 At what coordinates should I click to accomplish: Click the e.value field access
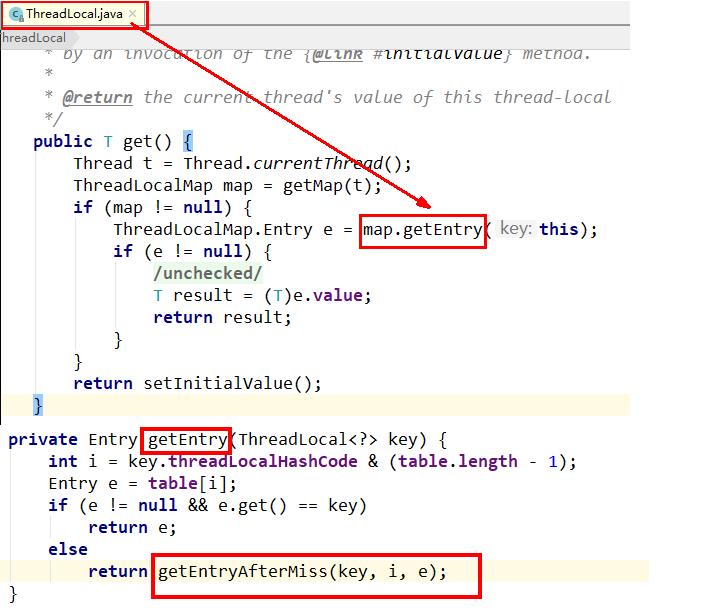[336, 295]
